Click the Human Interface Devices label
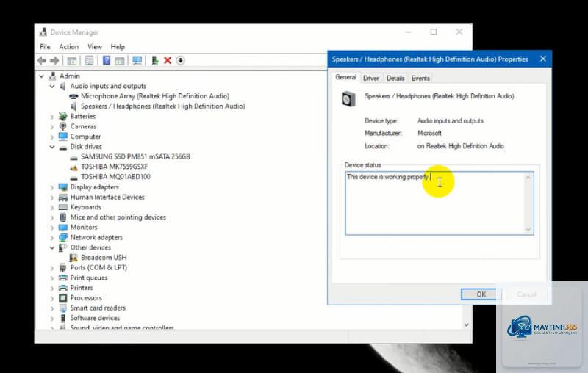Viewport: 588px width, 373px height. pyautogui.click(x=107, y=197)
